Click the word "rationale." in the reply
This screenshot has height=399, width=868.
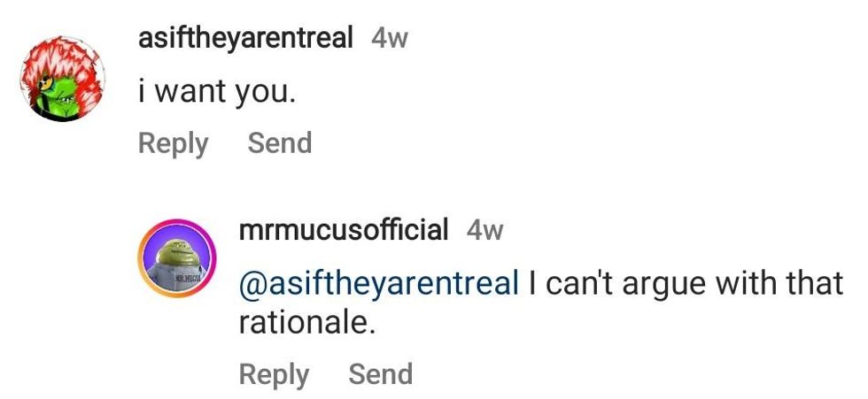pyautogui.click(x=307, y=323)
